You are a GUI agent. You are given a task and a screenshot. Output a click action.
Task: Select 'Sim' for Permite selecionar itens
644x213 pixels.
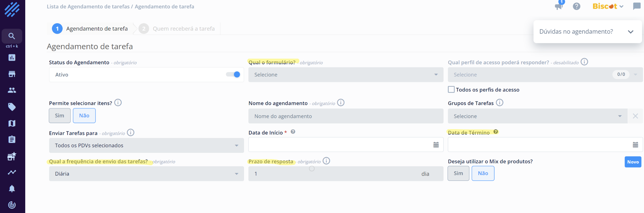tap(60, 116)
